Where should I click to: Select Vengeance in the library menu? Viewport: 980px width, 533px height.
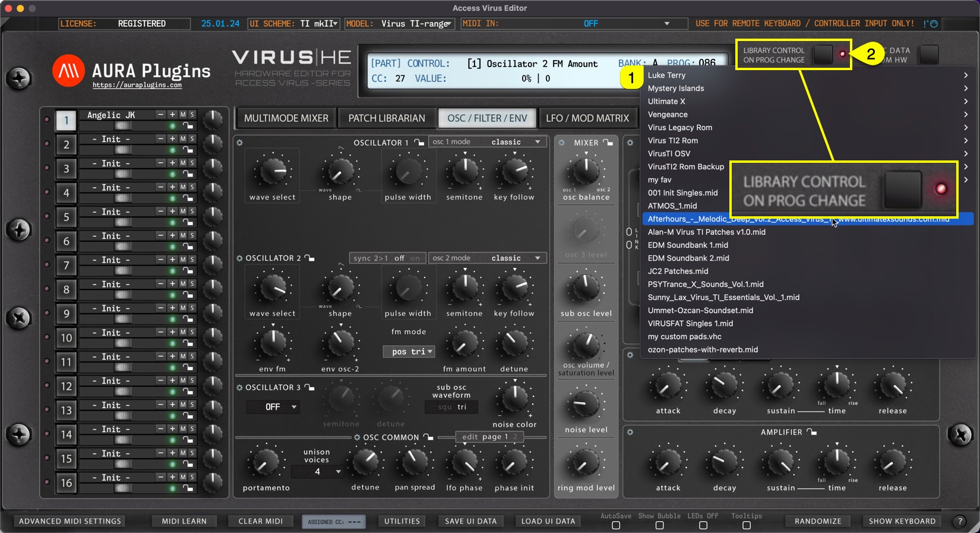click(668, 115)
